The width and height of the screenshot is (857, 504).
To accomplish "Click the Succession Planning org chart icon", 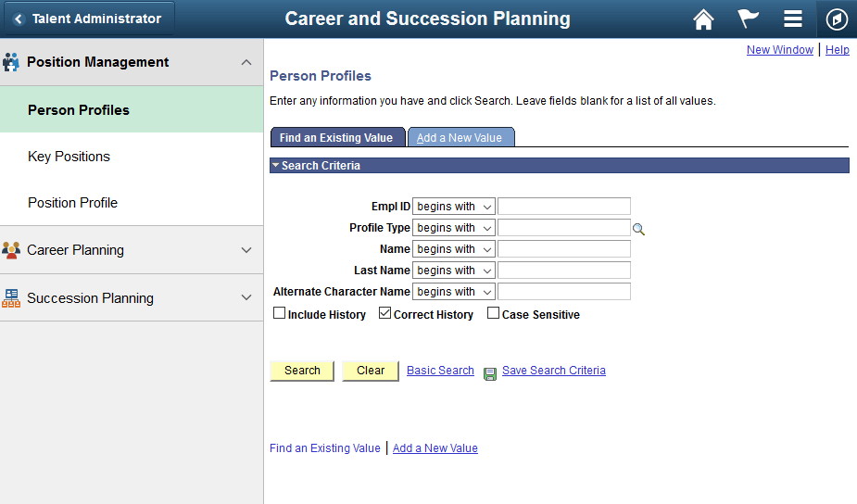I will (11, 298).
